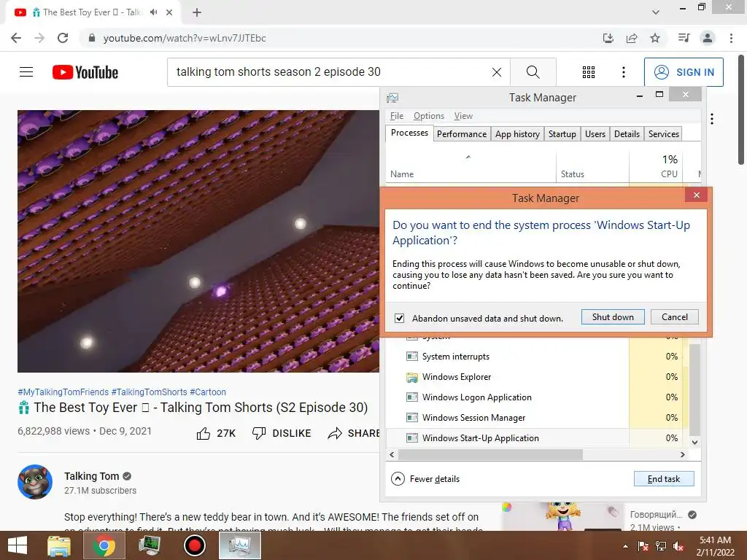Click Shut down in the dialog
Screen dimensions: 747x560
pos(613,317)
